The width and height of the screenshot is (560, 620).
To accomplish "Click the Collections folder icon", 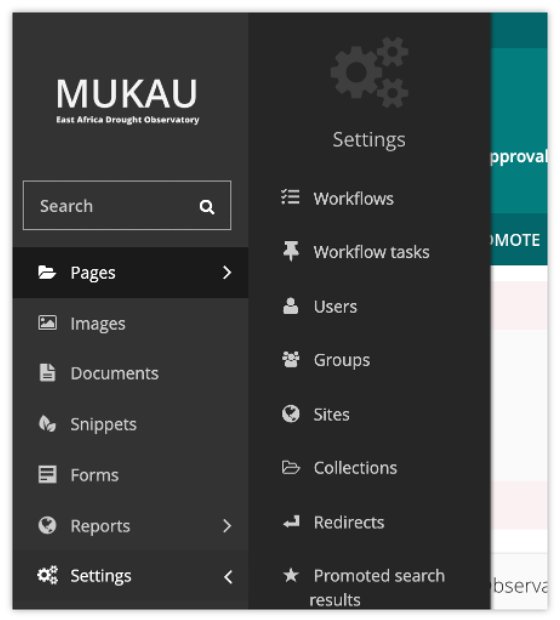I will pyautogui.click(x=291, y=467).
